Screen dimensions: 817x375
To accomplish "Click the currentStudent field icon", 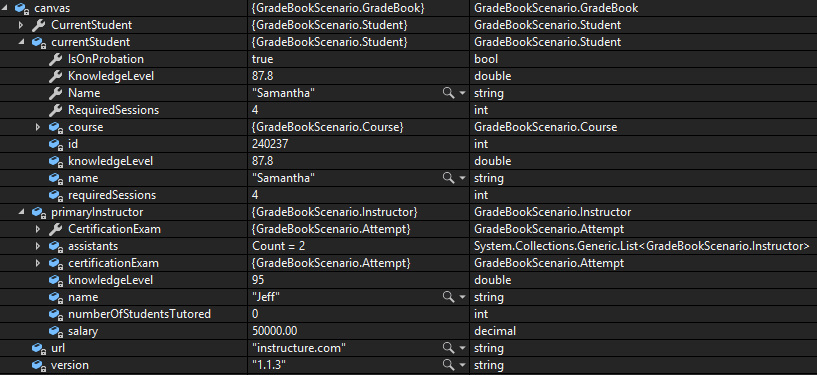I will tap(39, 42).
